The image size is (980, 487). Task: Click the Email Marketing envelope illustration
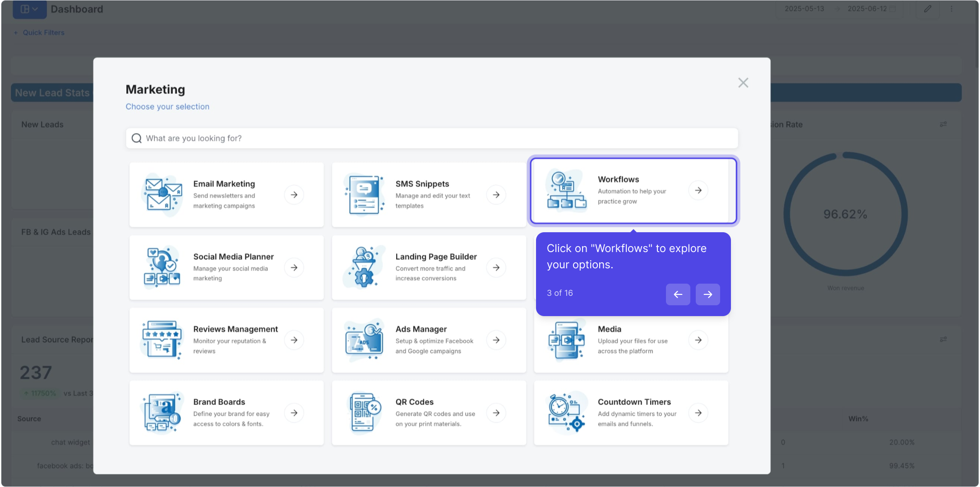[162, 194]
